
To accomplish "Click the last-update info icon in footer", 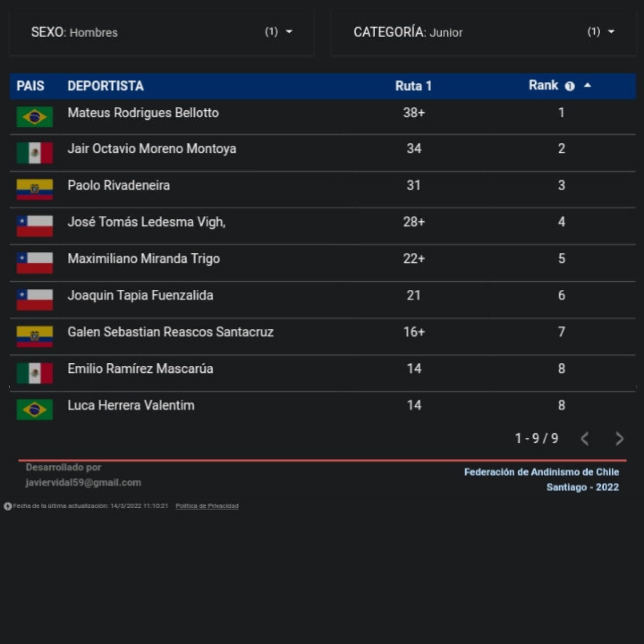I will tap(8, 506).
